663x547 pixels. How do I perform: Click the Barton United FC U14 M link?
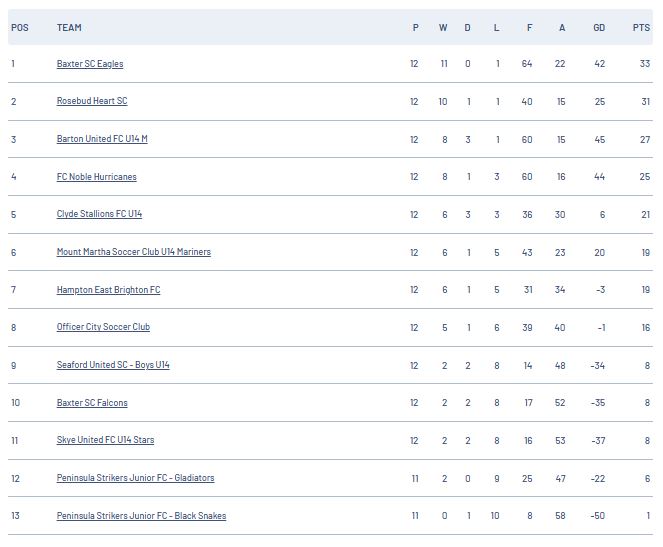click(x=102, y=139)
